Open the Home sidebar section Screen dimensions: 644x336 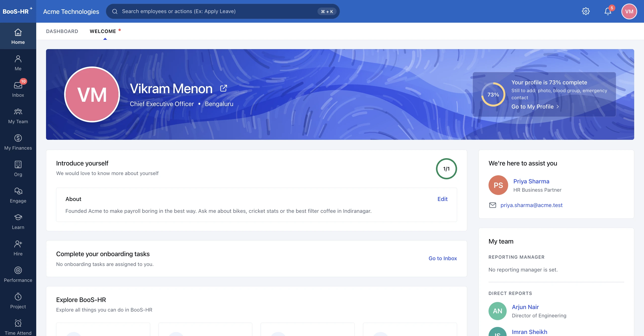tap(18, 36)
